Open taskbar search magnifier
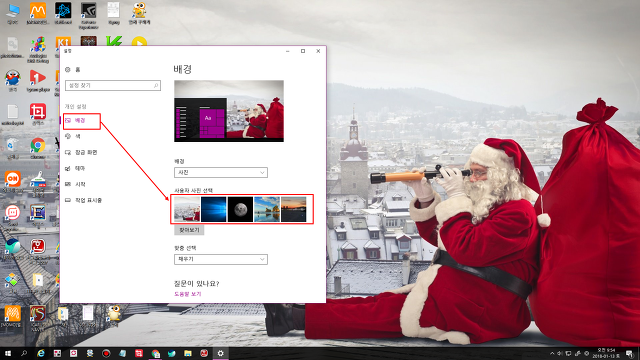 [24, 353]
